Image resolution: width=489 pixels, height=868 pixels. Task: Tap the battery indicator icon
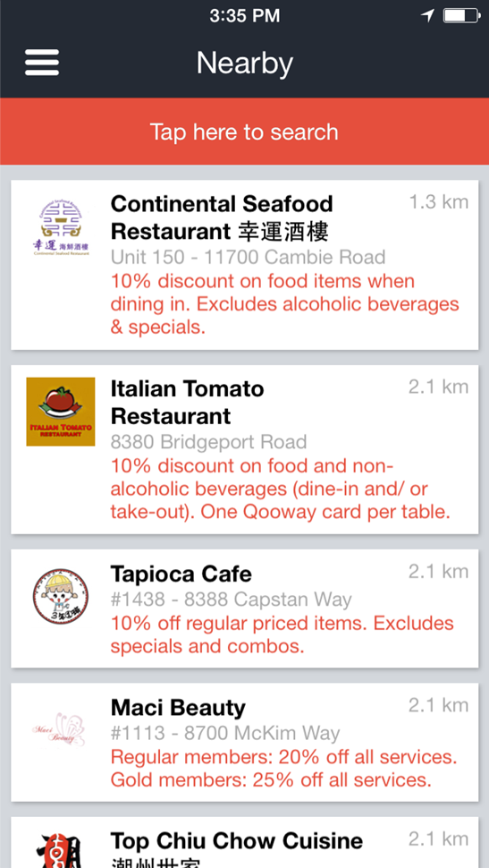(x=461, y=15)
